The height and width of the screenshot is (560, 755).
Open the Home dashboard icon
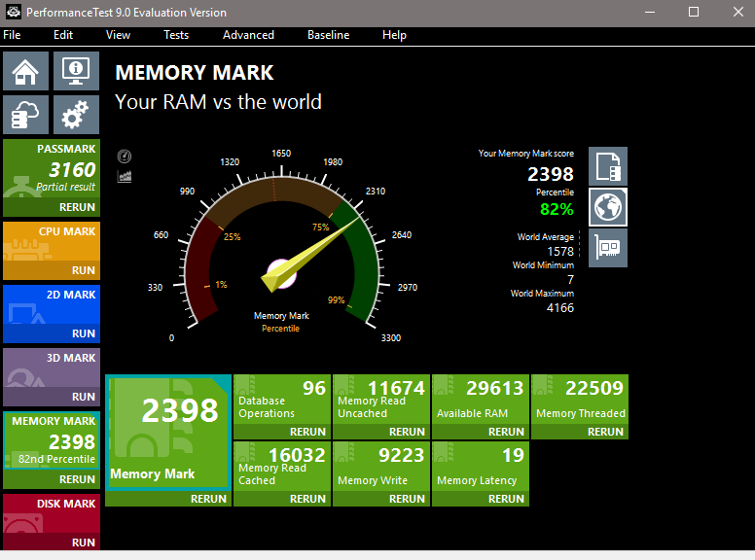coord(25,71)
